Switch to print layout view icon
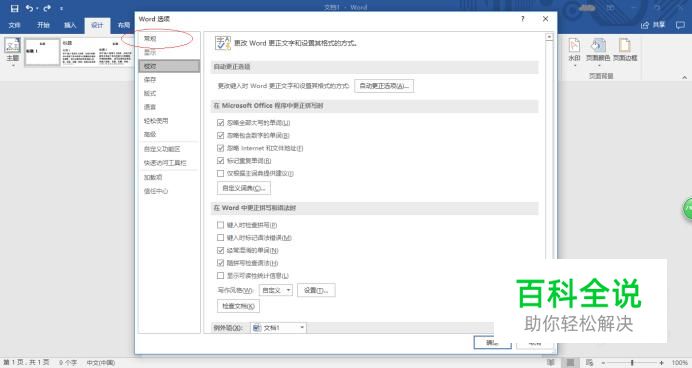Viewport: 692px width, 368px height. [x=571, y=363]
